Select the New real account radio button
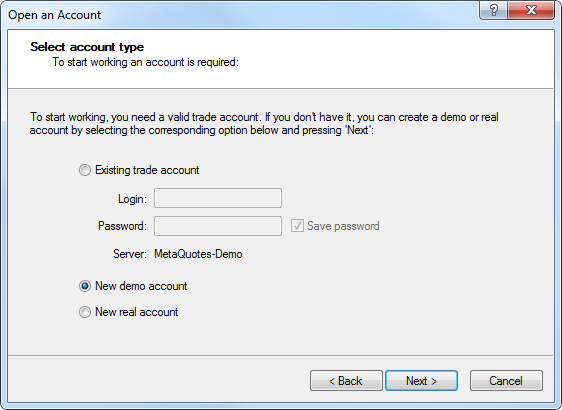The height and width of the screenshot is (410, 562). click(x=85, y=312)
